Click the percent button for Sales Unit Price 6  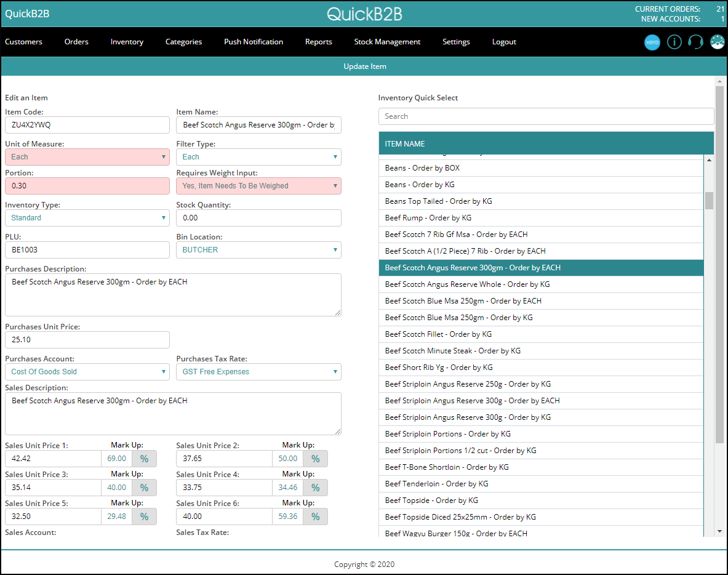click(316, 517)
